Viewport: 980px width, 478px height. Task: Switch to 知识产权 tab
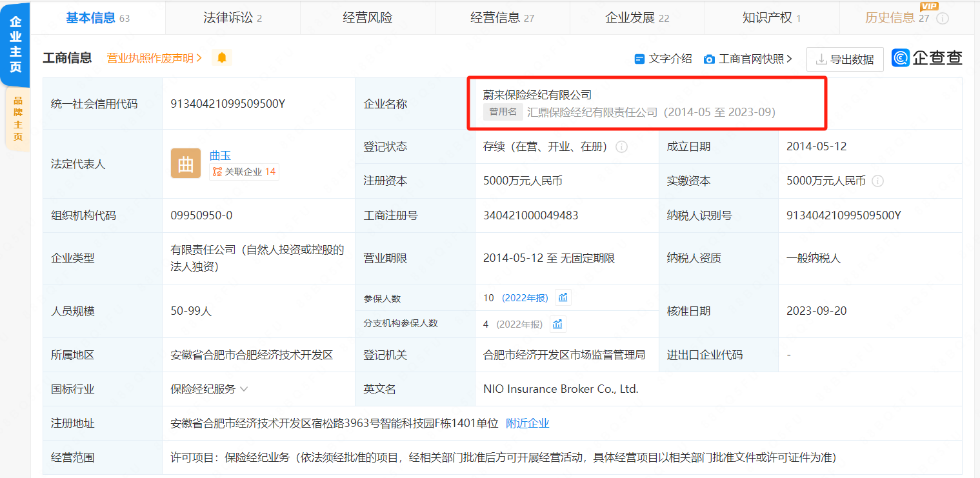click(772, 18)
